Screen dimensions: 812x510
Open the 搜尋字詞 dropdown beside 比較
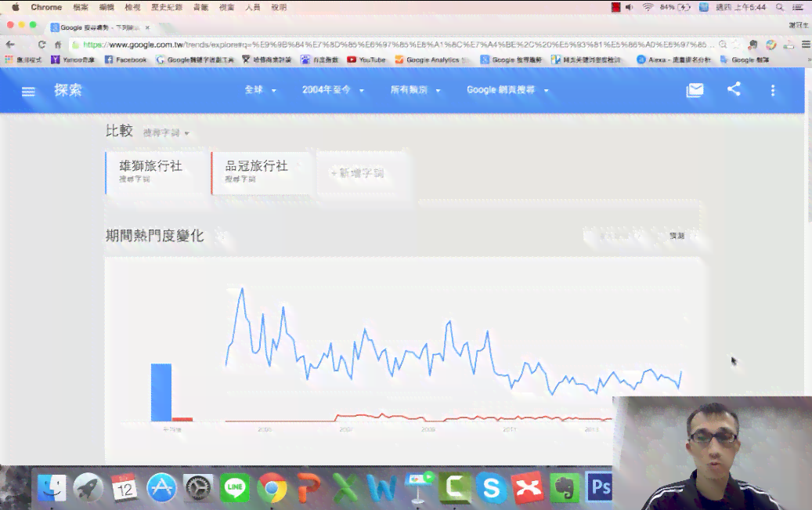[166, 133]
